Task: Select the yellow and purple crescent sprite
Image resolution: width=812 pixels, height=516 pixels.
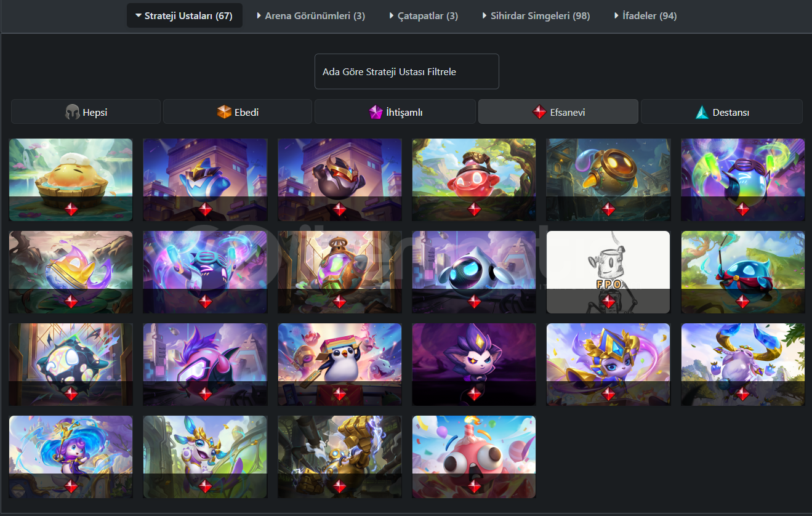Action: click(71, 272)
